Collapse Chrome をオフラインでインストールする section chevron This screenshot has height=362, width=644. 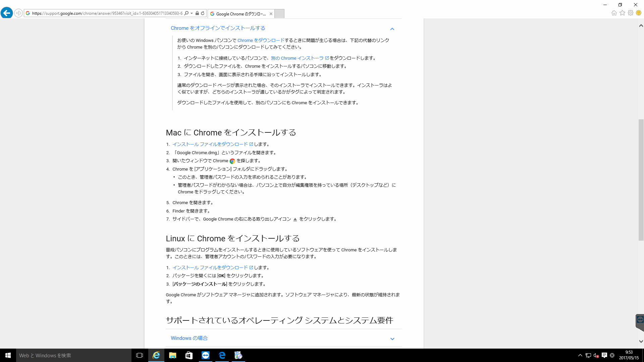[x=392, y=29]
